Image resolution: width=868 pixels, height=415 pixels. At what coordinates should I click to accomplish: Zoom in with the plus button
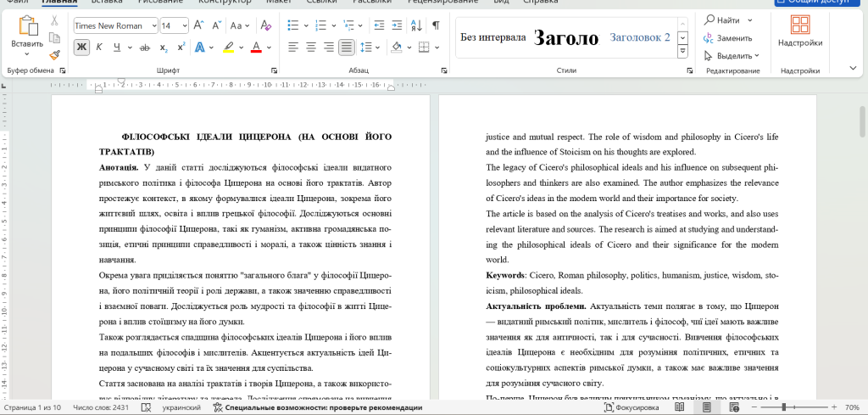(x=834, y=408)
